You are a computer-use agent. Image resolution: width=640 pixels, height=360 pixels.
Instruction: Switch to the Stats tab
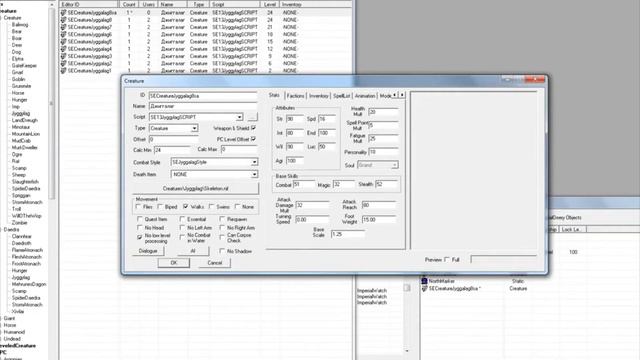point(274,95)
